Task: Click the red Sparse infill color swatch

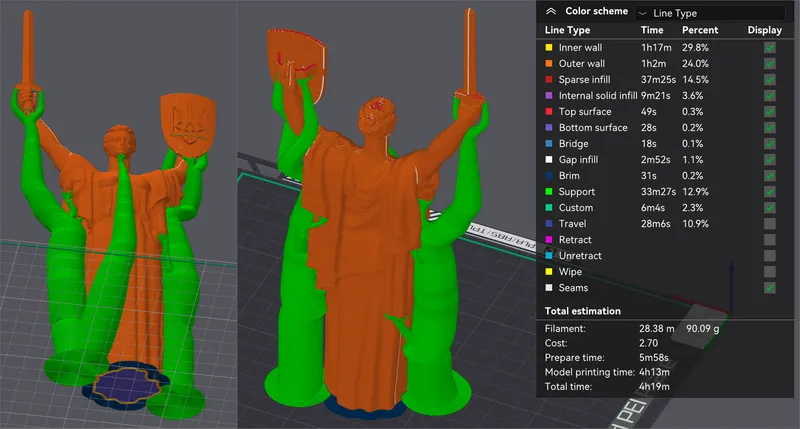Action: pyautogui.click(x=549, y=80)
